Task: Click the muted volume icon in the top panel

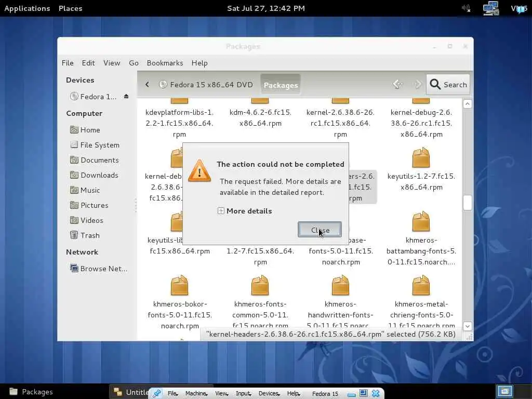Action: pyautogui.click(x=466, y=8)
